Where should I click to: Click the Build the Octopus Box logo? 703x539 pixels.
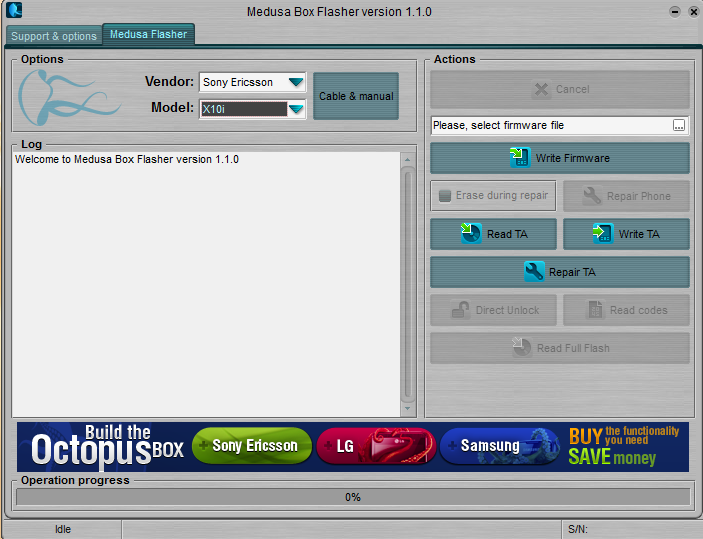107,447
